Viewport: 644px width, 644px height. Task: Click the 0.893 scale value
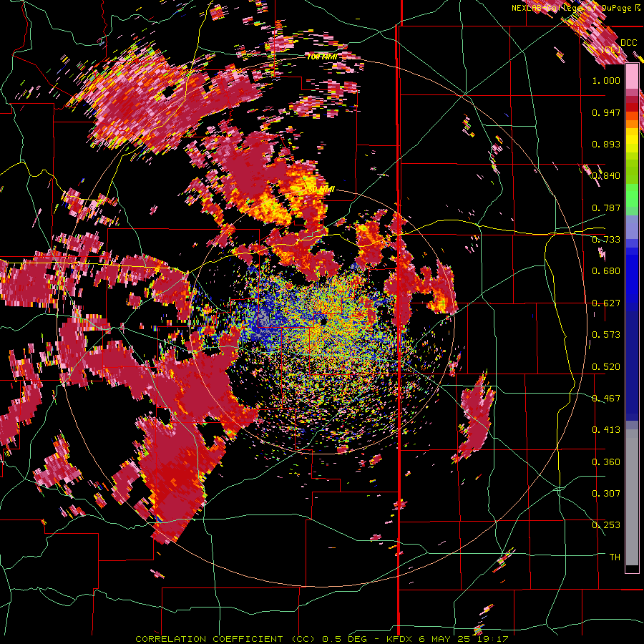606,144
